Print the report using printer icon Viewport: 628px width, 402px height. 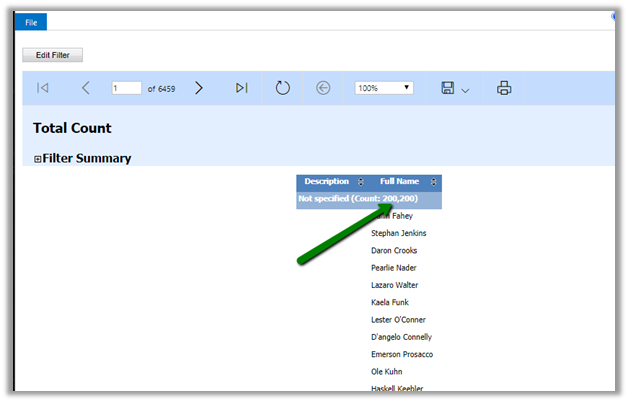point(504,88)
